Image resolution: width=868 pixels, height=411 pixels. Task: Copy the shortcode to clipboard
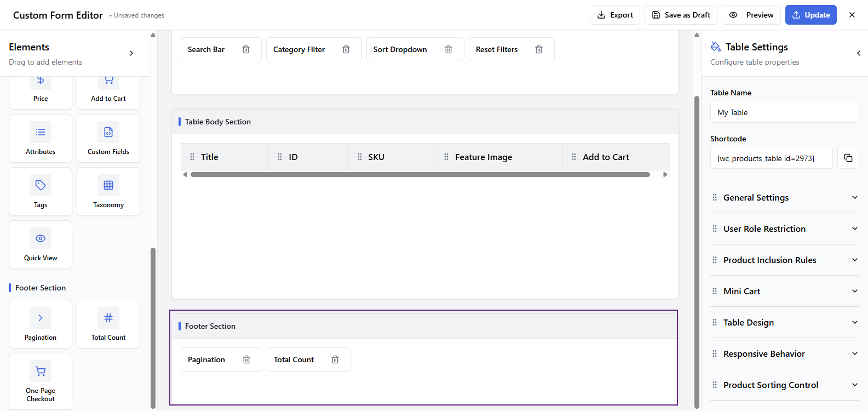pyautogui.click(x=848, y=158)
